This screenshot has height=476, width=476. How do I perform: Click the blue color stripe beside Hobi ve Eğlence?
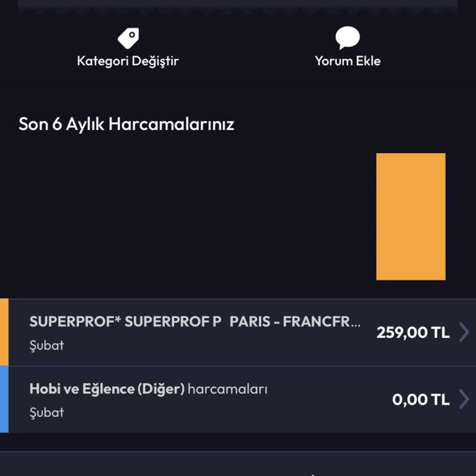click(4, 399)
